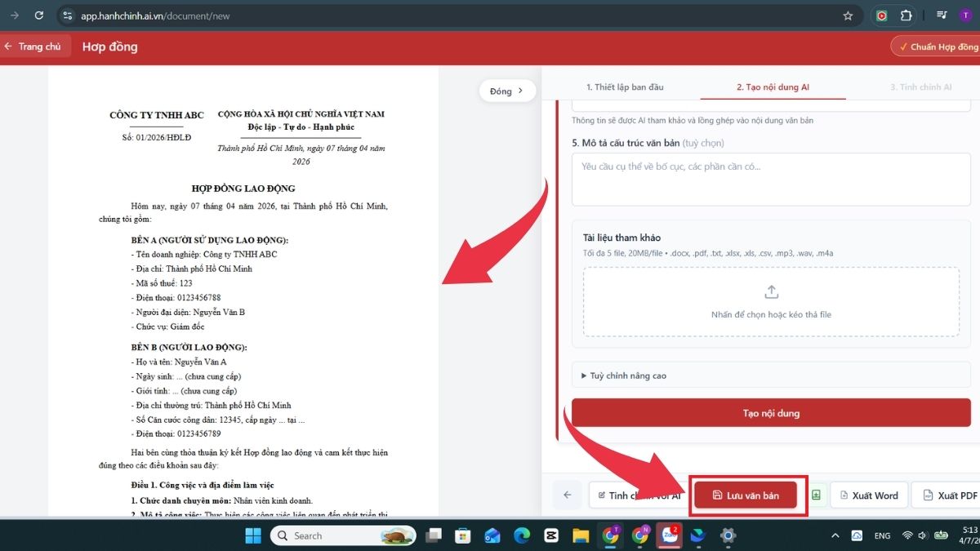Open the OneDrive cloud tray icon
The image size is (980, 551).
pyautogui.click(x=857, y=535)
